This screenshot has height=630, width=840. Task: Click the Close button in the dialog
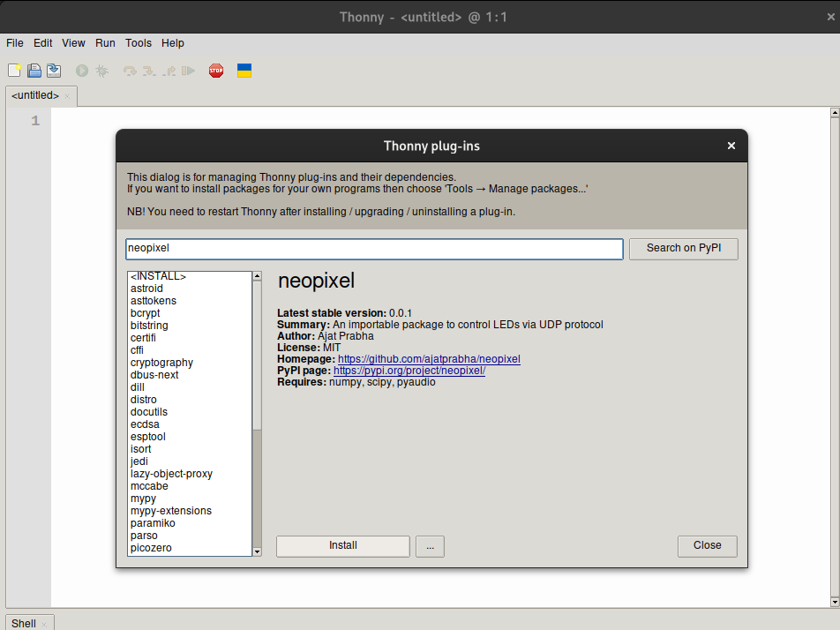pos(707,546)
